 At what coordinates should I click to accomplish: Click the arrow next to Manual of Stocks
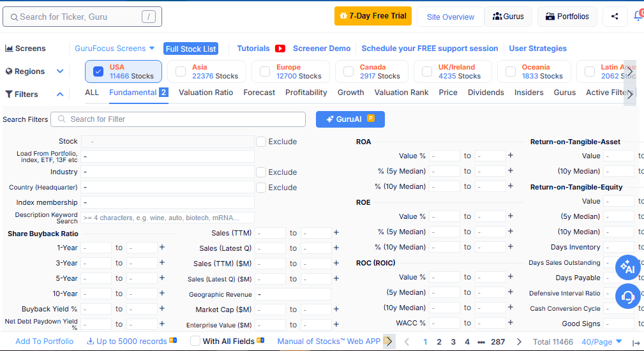[389, 341]
